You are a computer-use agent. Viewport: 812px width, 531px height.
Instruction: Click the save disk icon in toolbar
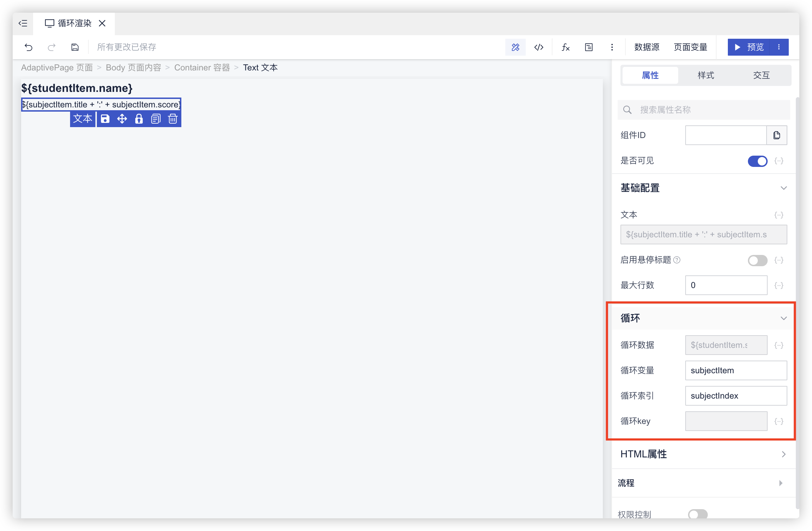75,47
